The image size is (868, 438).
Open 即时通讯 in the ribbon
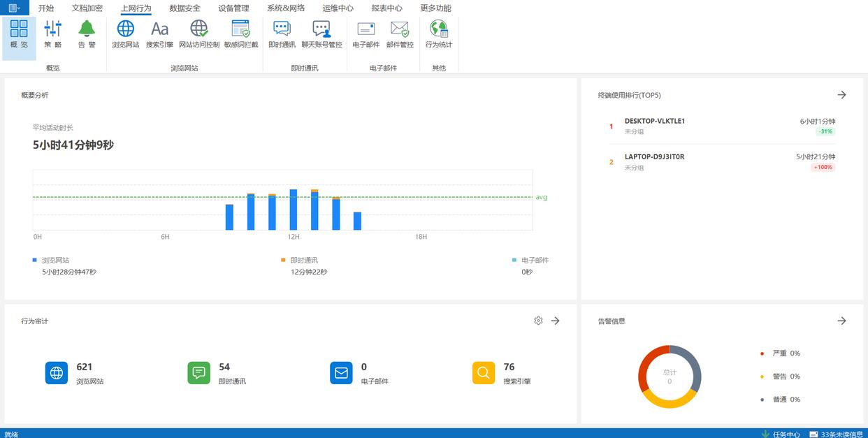pos(282,34)
